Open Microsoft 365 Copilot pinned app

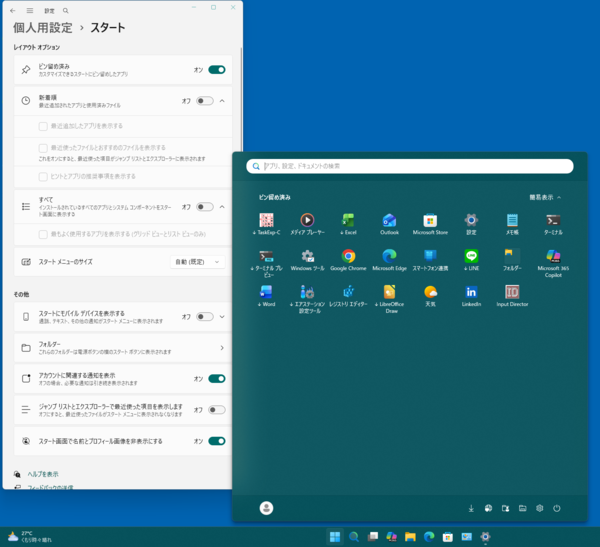tap(553, 263)
